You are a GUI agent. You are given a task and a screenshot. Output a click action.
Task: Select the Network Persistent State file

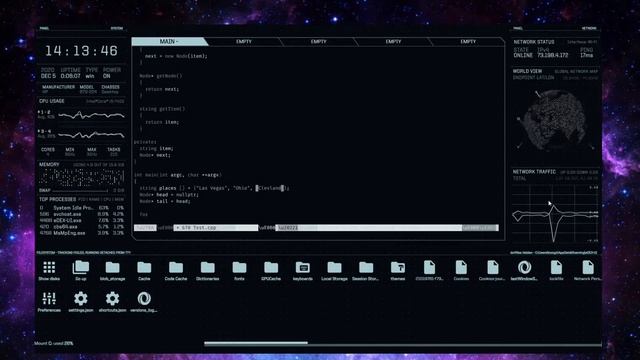tap(588, 268)
